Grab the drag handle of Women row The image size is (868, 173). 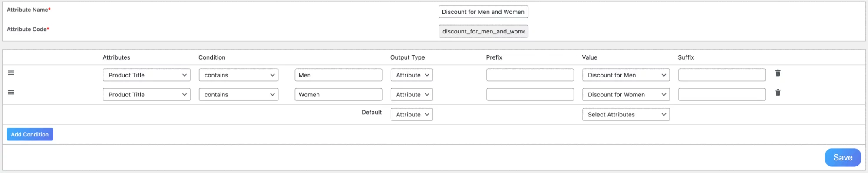[x=11, y=93]
